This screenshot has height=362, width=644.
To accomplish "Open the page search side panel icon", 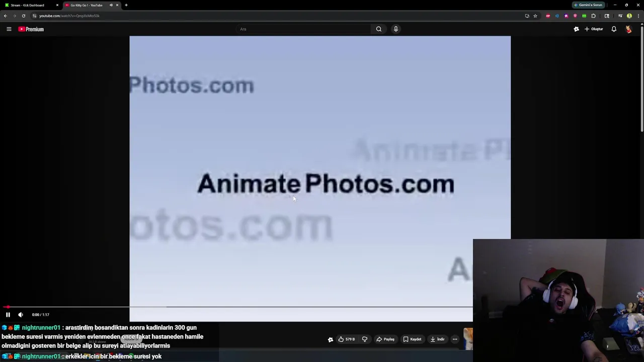I will click(x=607, y=16).
